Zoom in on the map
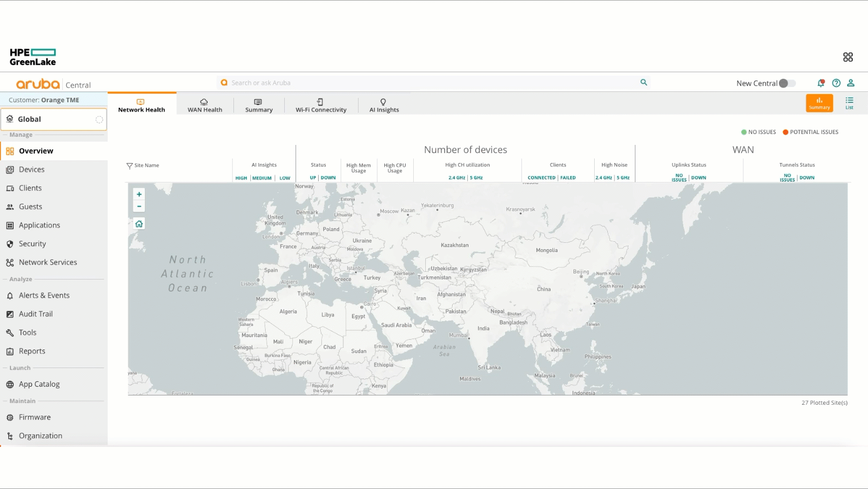This screenshot has width=868, height=489. click(139, 194)
